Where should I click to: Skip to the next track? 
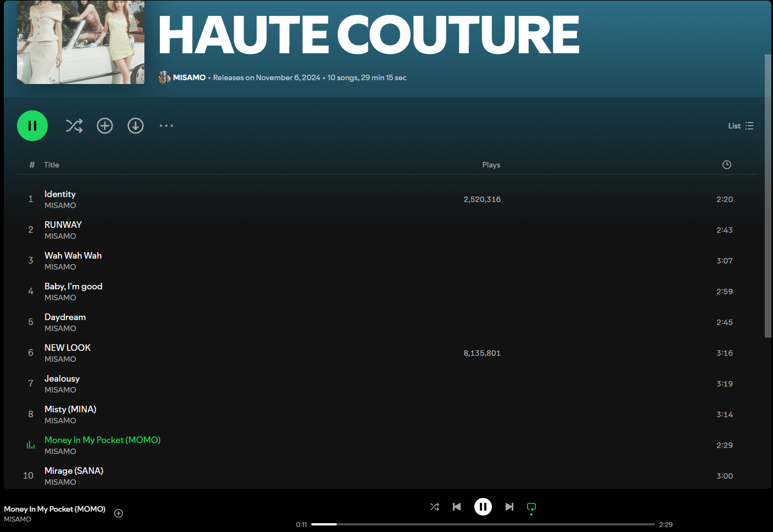[509, 507]
